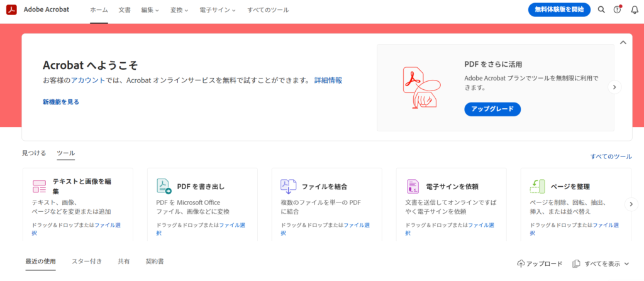The width and height of the screenshot is (644, 281).
Task: Open search with the magnifier icon
Action: [601, 10]
